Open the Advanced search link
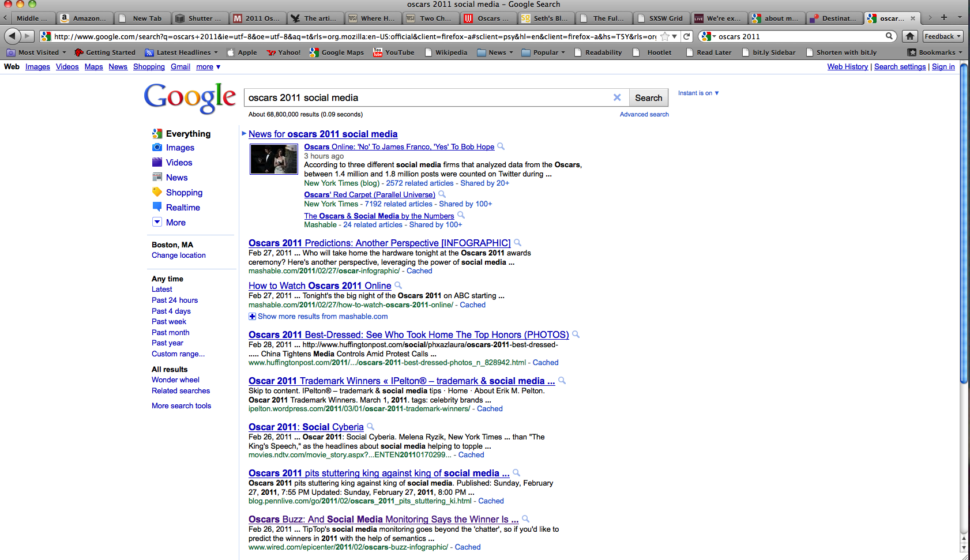The width and height of the screenshot is (970, 560). tap(644, 114)
